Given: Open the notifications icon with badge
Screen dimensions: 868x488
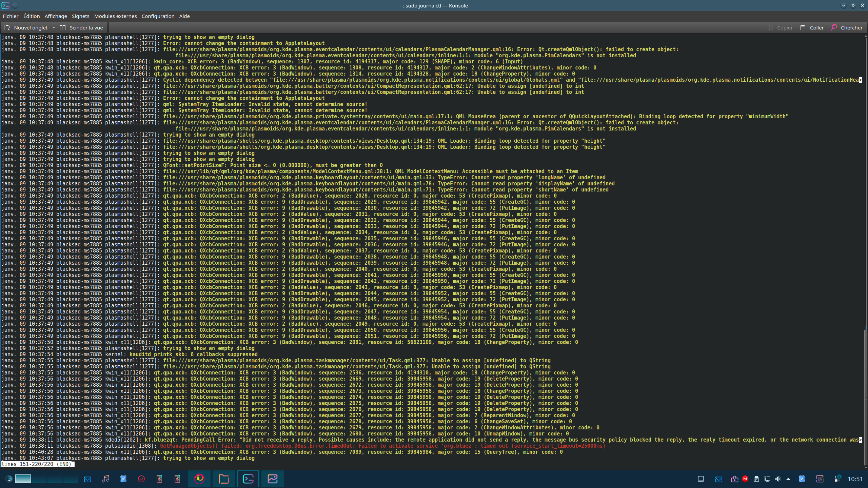Looking at the screenshot, I should click(837, 479).
